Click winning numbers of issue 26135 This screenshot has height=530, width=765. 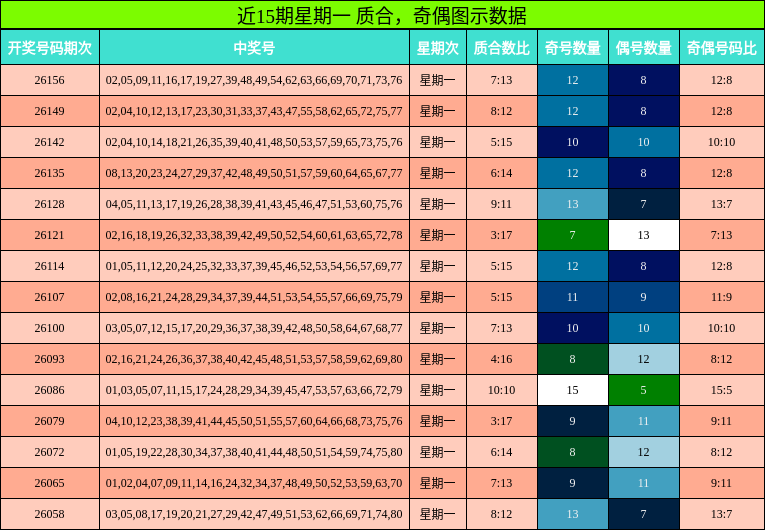point(254,173)
